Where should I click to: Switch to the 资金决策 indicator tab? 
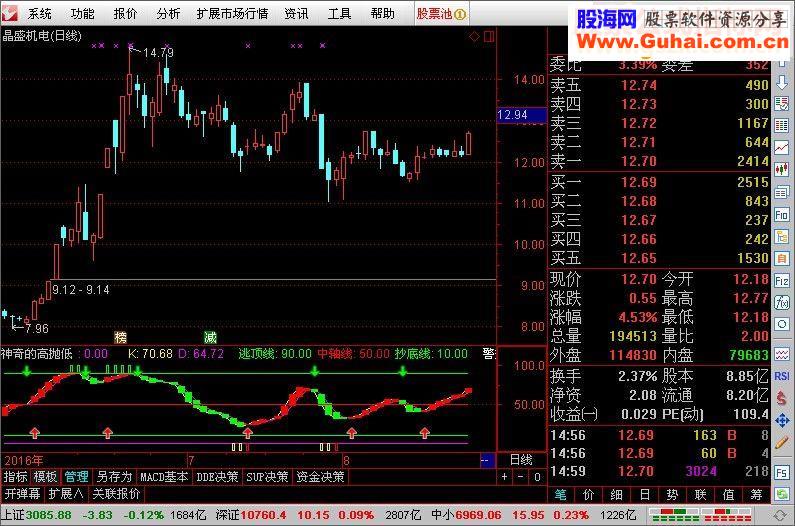320,477
